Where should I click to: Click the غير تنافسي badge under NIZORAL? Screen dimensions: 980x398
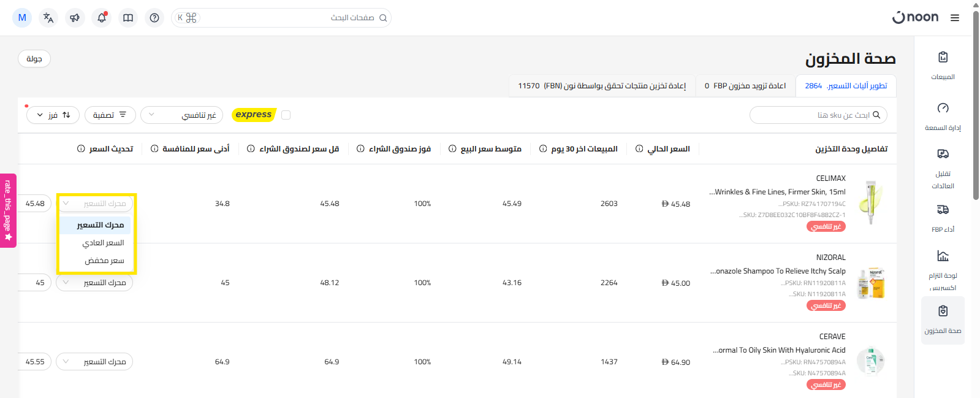tap(826, 305)
